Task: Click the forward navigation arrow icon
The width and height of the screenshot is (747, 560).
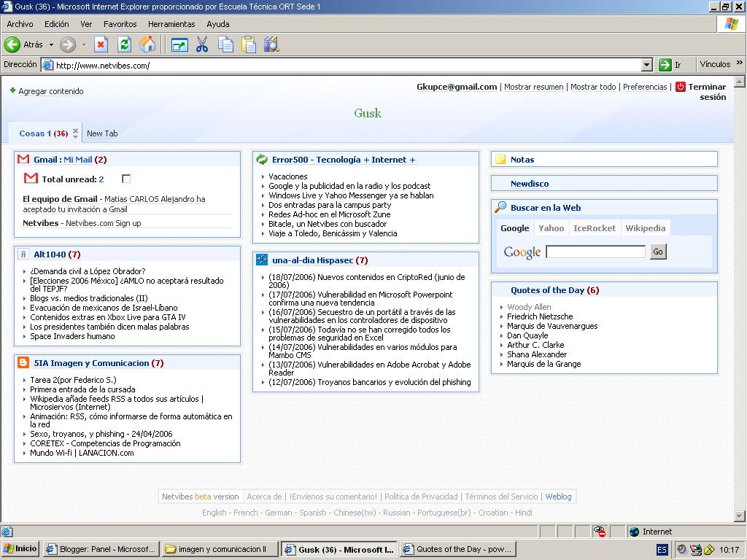Action: 68,44
